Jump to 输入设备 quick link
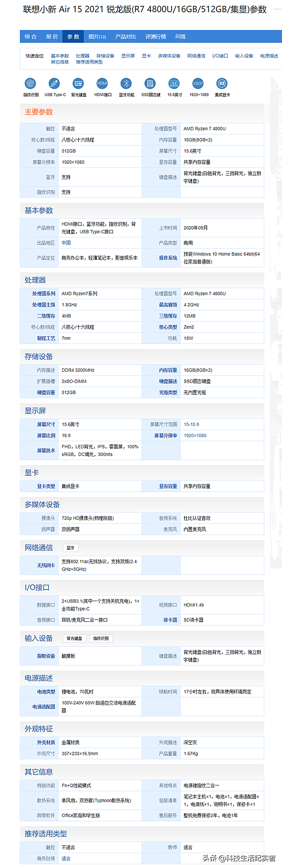This screenshot has height=868, width=282. pyautogui.click(x=244, y=56)
